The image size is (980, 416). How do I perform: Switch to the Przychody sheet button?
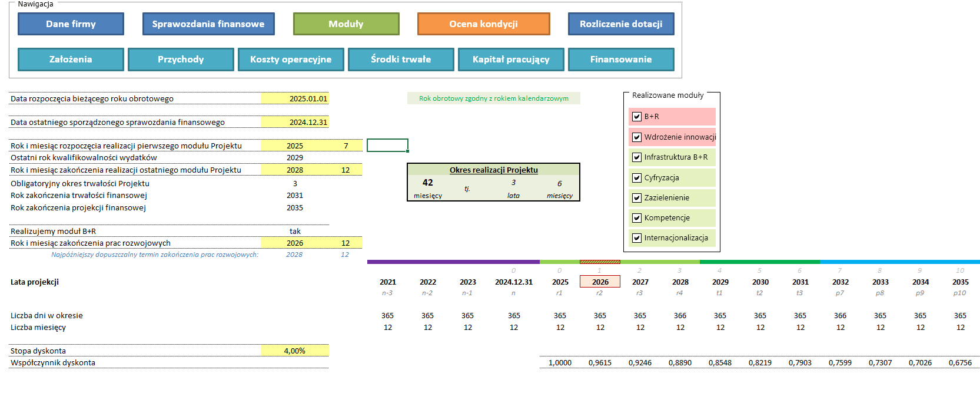(x=181, y=60)
